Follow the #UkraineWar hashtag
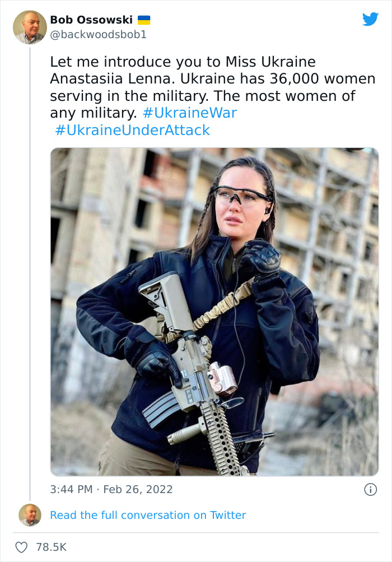The width and height of the screenshot is (392, 562). coord(190,113)
